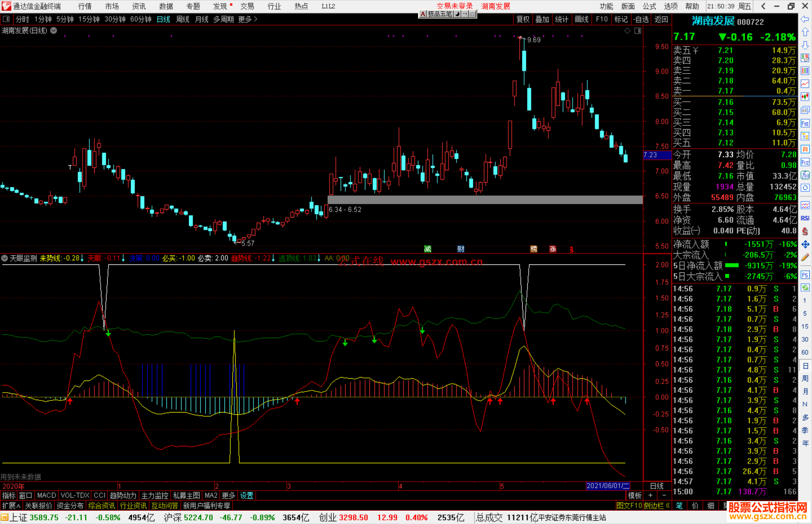812x524 pixels.
Task: Click the green refresh icon in sidebar
Action: (x=805, y=288)
